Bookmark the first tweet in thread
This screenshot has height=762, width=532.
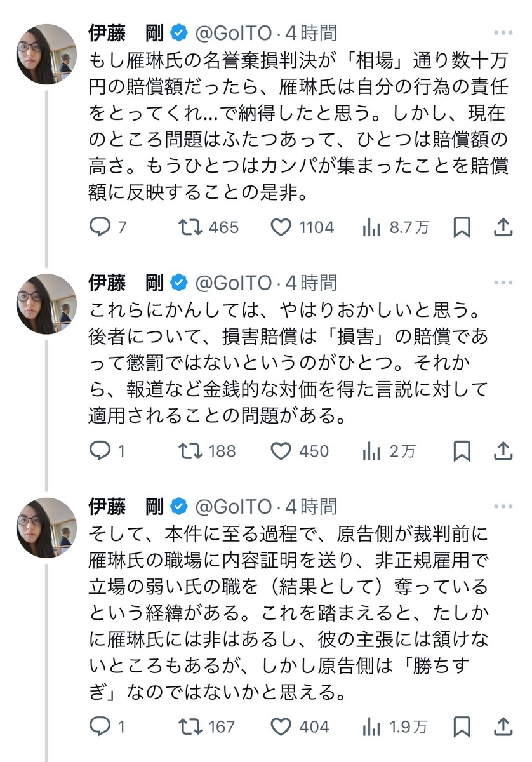tap(462, 227)
